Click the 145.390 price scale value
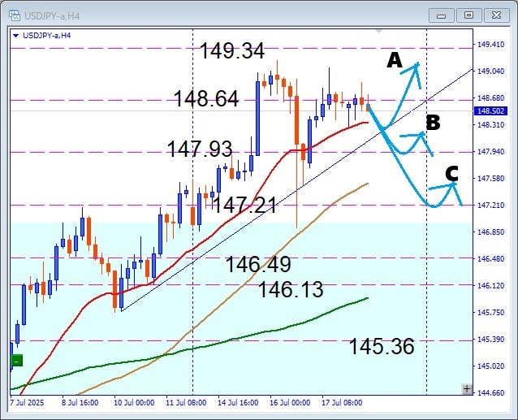Image resolution: width=518 pixels, height=420 pixels. point(491,339)
